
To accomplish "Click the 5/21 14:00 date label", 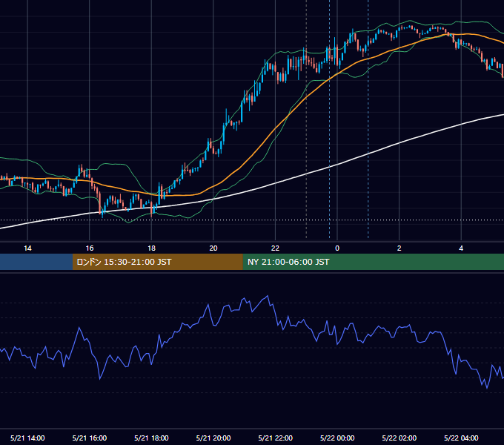I will pyautogui.click(x=27, y=438).
